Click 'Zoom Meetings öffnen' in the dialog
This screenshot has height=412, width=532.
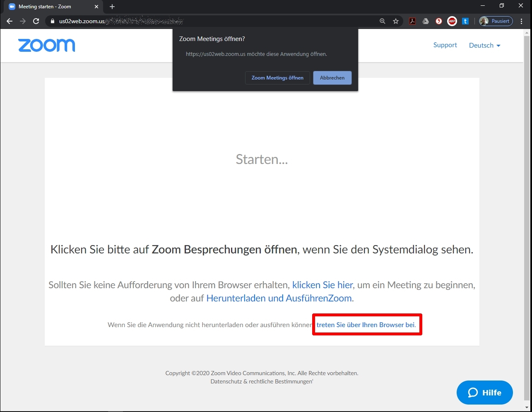tap(277, 78)
